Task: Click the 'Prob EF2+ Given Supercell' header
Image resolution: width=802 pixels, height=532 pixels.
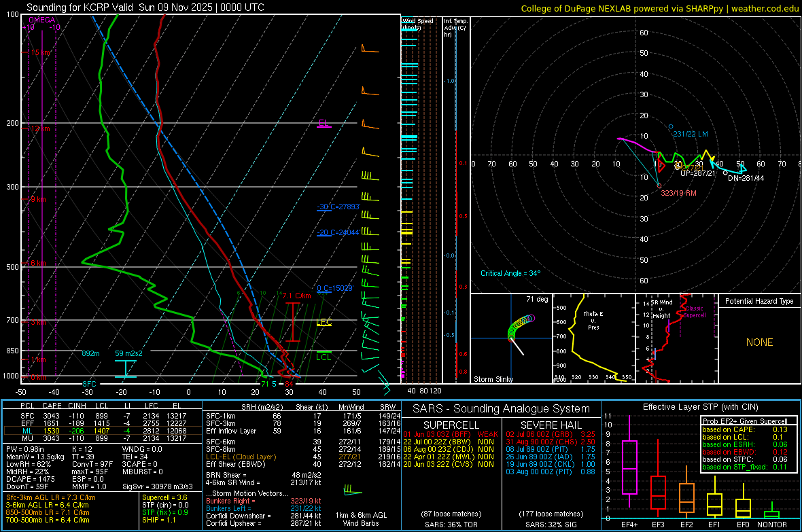Action: coord(745,421)
